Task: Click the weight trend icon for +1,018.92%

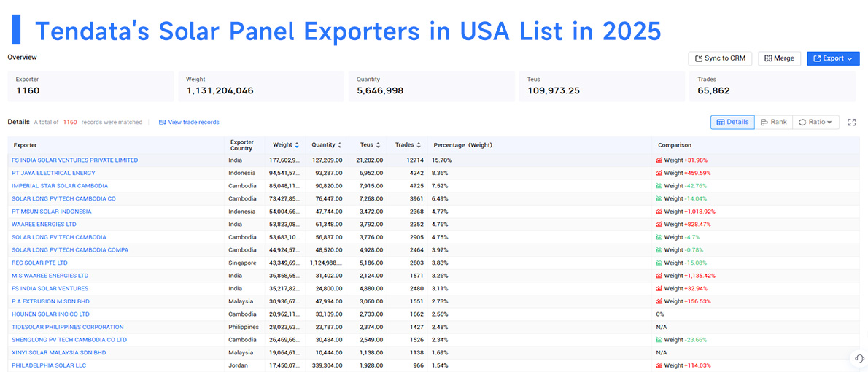Action: 659,212
